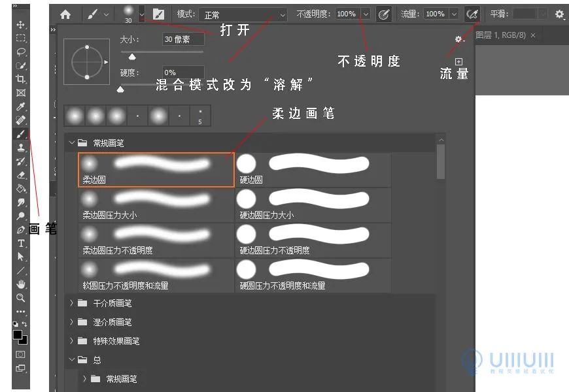Select the Move tool

[x=22, y=24]
